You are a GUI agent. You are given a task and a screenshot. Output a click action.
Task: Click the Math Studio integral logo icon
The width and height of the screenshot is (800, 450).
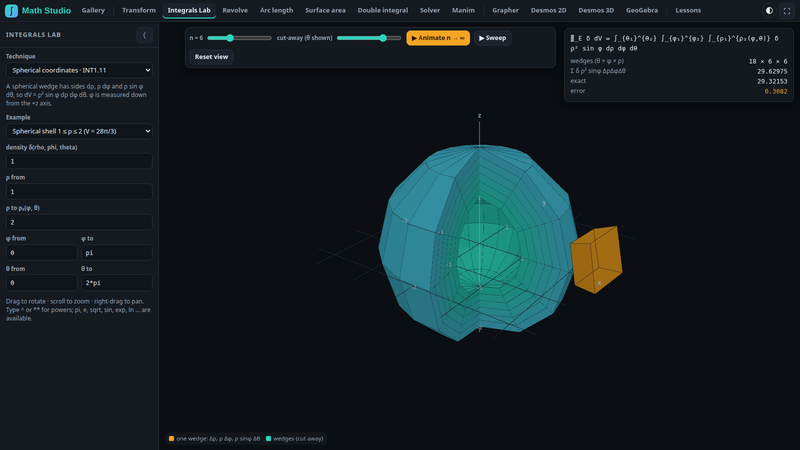11,10
